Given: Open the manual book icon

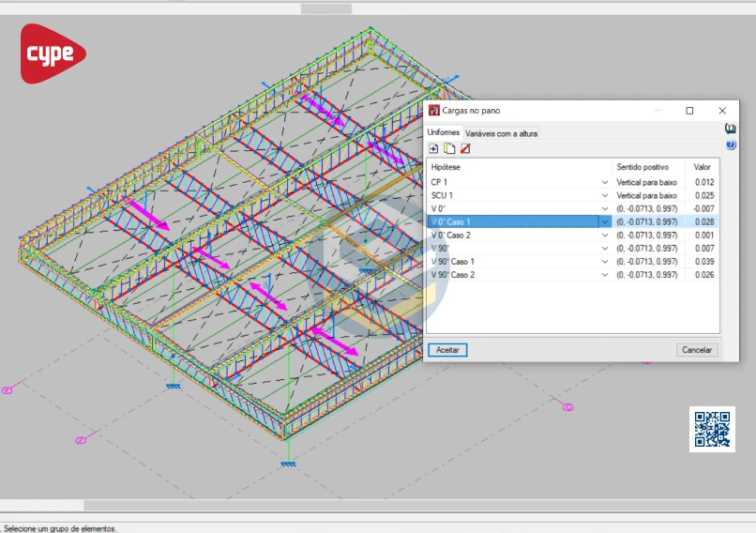Looking at the screenshot, I should tap(731, 129).
